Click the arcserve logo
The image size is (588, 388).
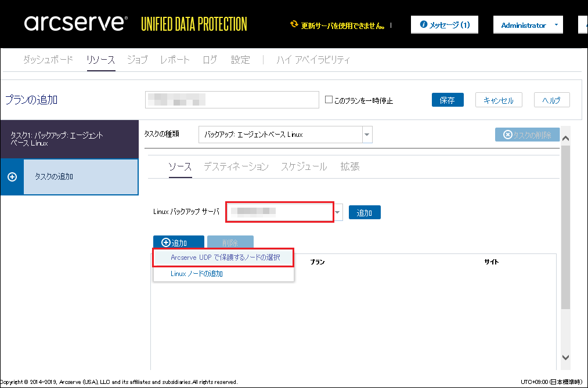click(x=76, y=23)
